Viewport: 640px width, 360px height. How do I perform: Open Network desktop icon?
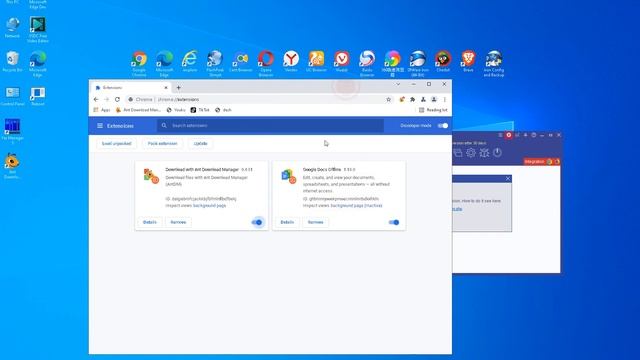(12, 27)
